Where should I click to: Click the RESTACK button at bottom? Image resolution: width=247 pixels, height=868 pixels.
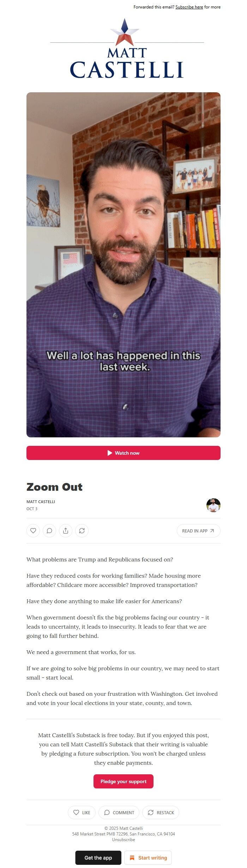[161, 812]
